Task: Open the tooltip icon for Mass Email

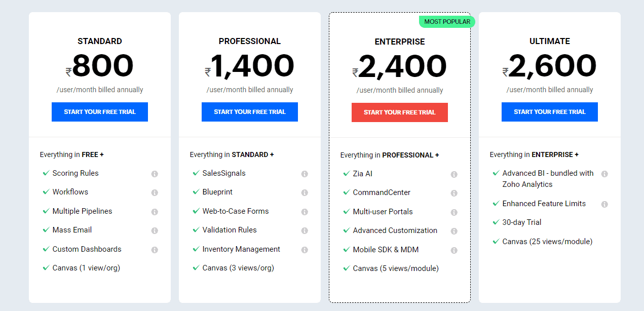Action: pyautogui.click(x=155, y=230)
